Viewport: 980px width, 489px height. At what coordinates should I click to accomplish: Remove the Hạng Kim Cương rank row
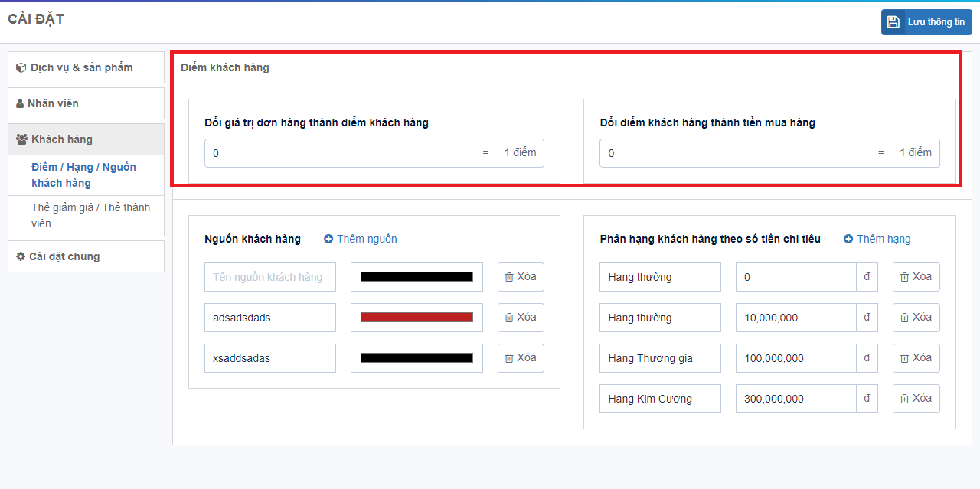pos(916,398)
